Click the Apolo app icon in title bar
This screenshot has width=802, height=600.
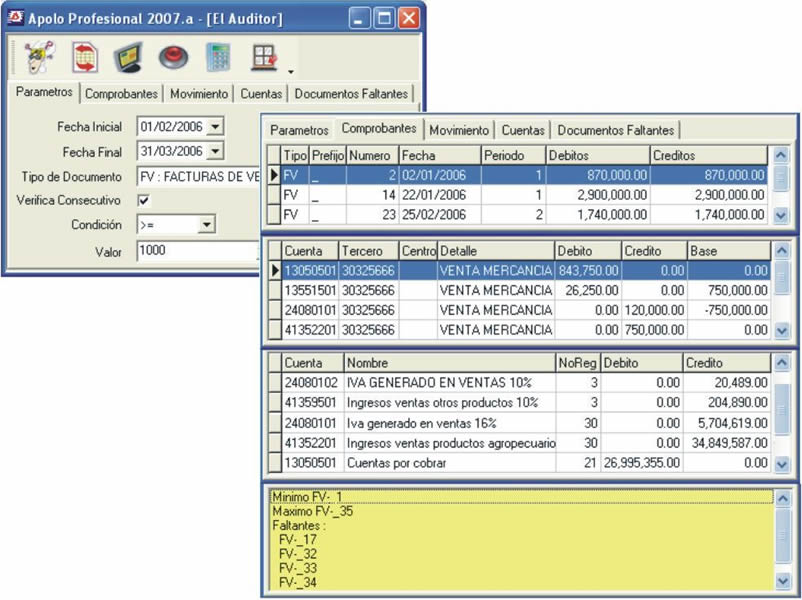(x=15, y=18)
